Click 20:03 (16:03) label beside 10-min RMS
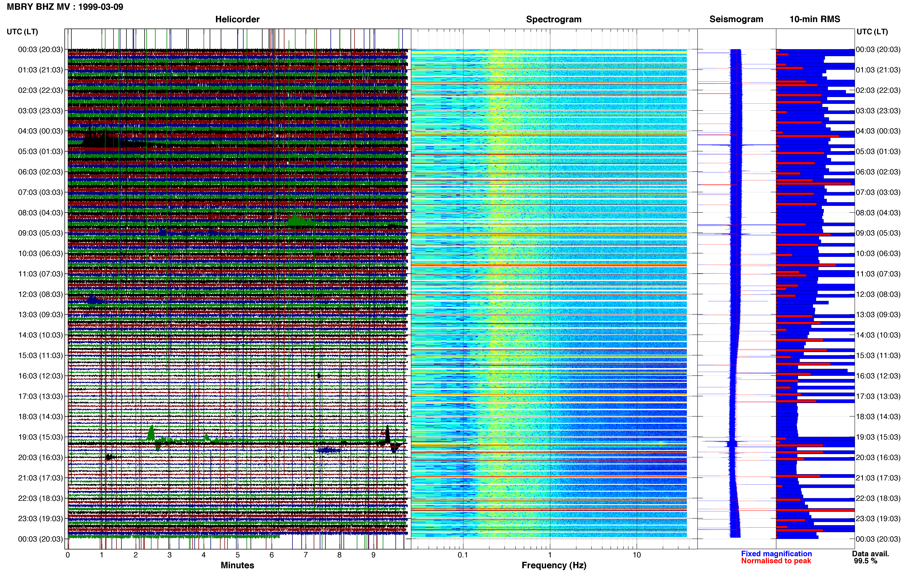 (878, 457)
